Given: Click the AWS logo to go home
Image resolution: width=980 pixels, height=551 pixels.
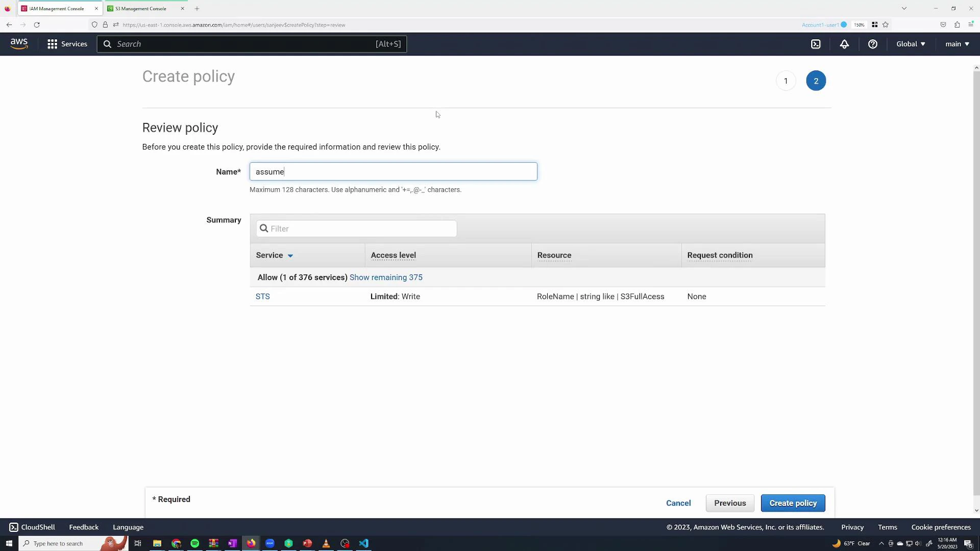Looking at the screenshot, I should 19,43.
